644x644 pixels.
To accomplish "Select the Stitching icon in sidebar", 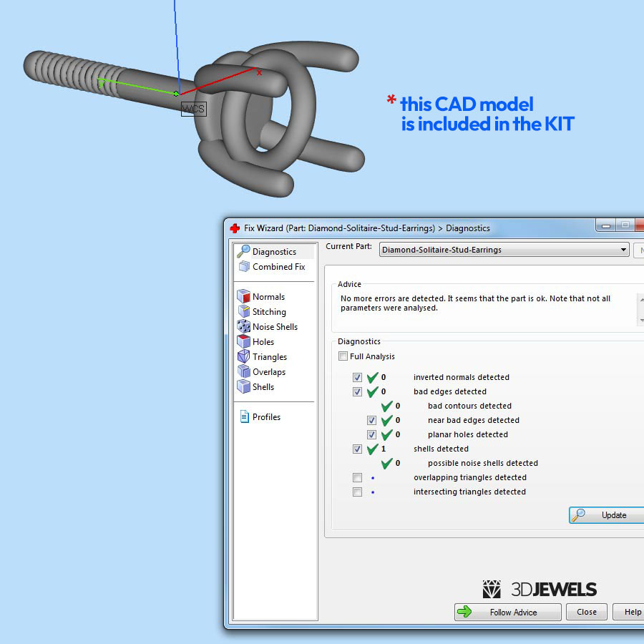I will [x=244, y=312].
